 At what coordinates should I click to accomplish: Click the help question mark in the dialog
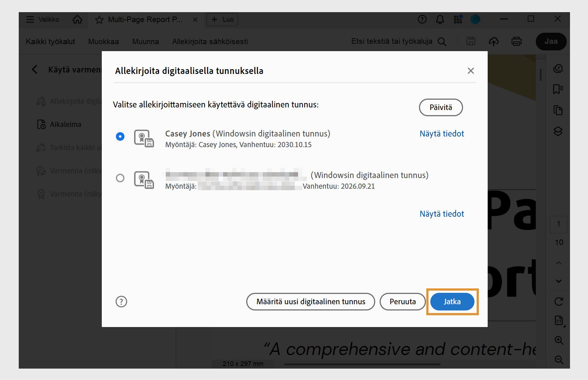[x=121, y=301]
